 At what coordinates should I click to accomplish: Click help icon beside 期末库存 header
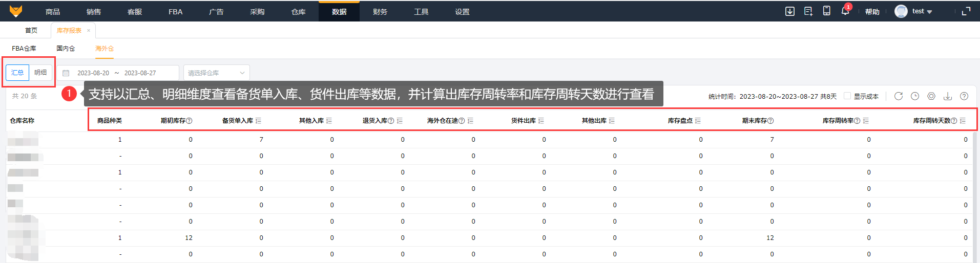(770, 121)
